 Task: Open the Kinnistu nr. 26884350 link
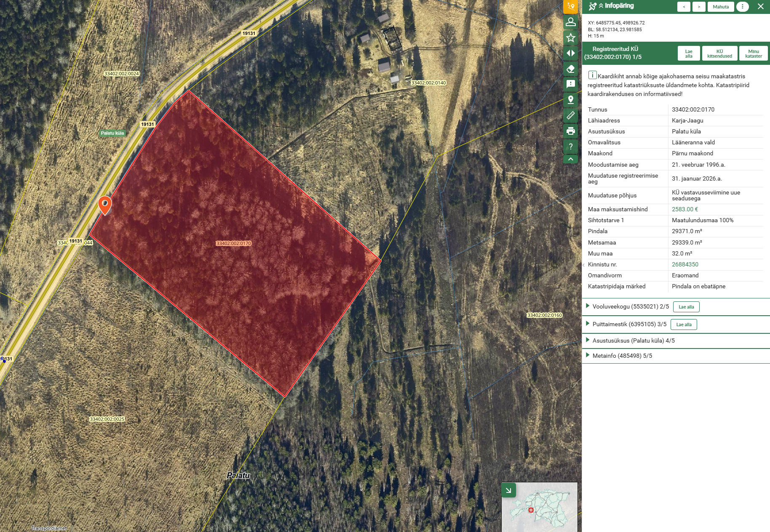(685, 264)
